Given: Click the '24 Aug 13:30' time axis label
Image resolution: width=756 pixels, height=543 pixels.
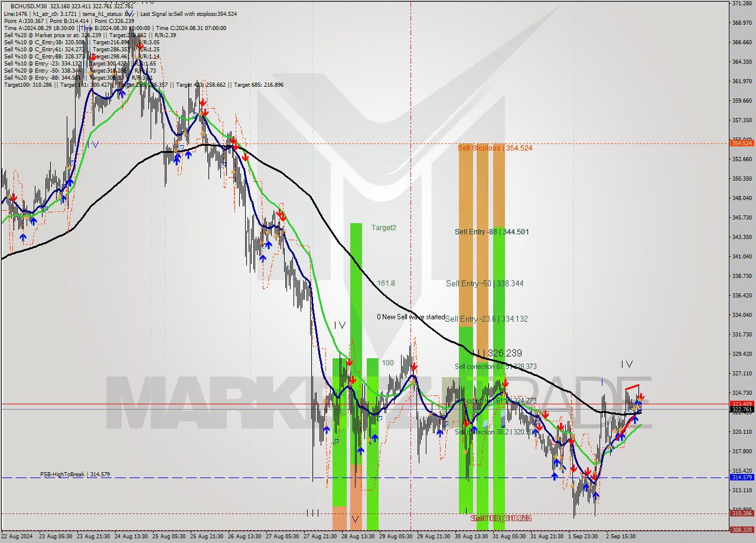Looking at the screenshot, I should (131, 537).
